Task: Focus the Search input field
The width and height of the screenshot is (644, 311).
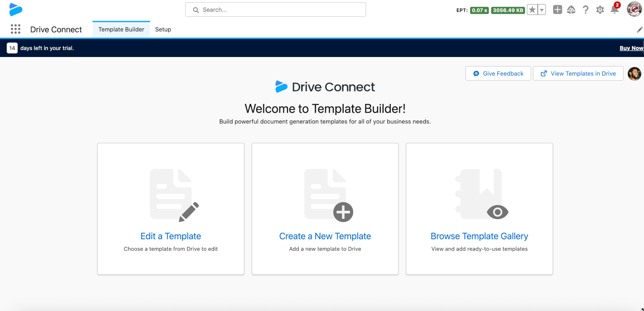Action: coord(275,10)
